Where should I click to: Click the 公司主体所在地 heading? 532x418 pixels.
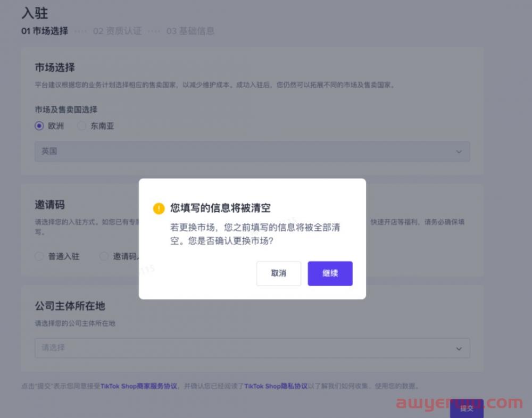(x=70, y=306)
